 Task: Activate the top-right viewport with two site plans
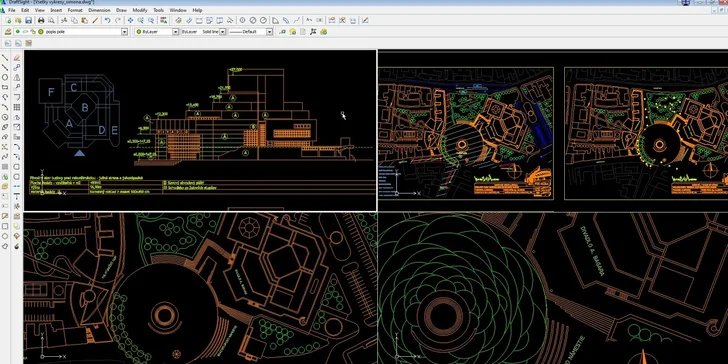click(x=553, y=130)
